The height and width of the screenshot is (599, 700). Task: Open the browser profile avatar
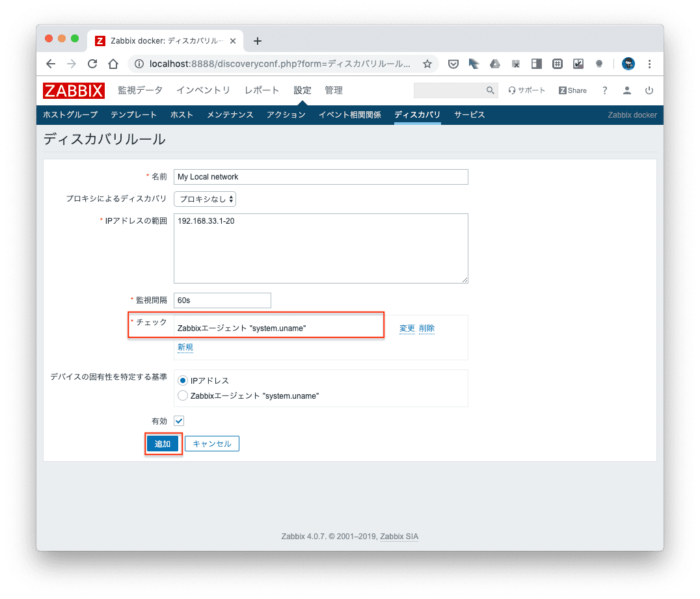[x=628, y=64]
